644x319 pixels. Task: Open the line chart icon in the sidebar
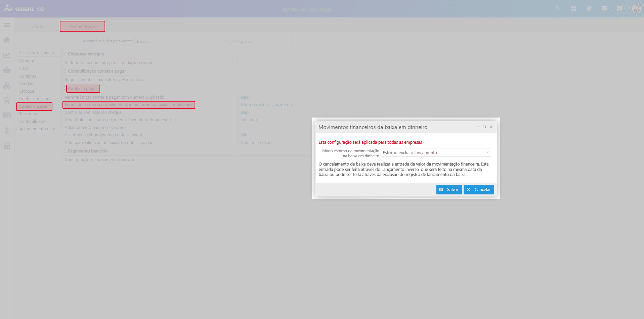tap(7, 55)
